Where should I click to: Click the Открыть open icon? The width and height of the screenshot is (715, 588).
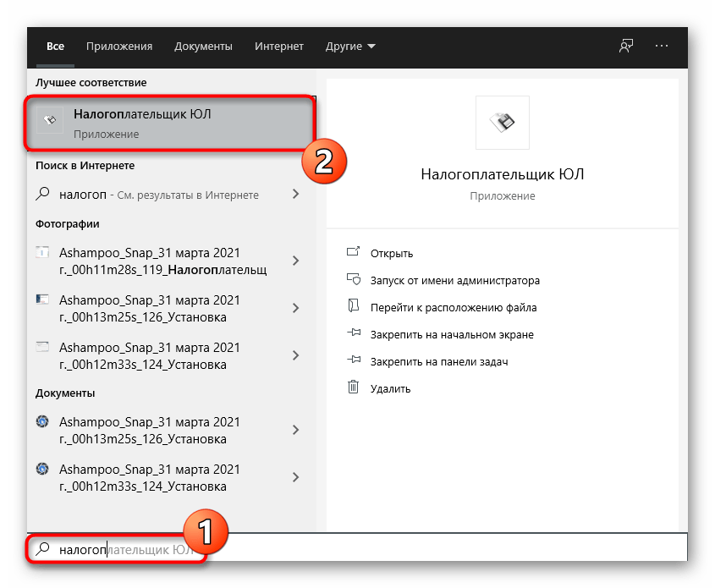click(354, 253)
